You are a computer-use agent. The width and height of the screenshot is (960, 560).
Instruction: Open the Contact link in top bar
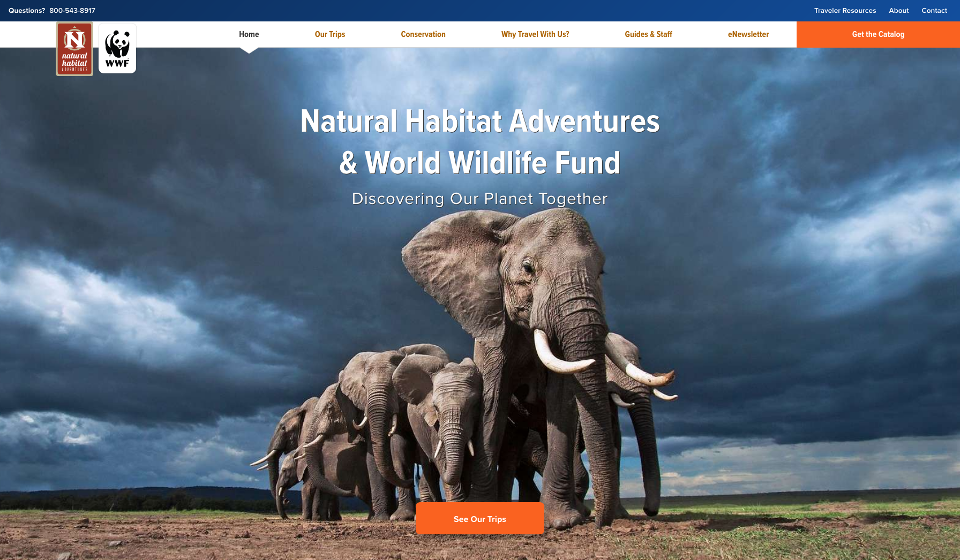click(x=934, y=11)
